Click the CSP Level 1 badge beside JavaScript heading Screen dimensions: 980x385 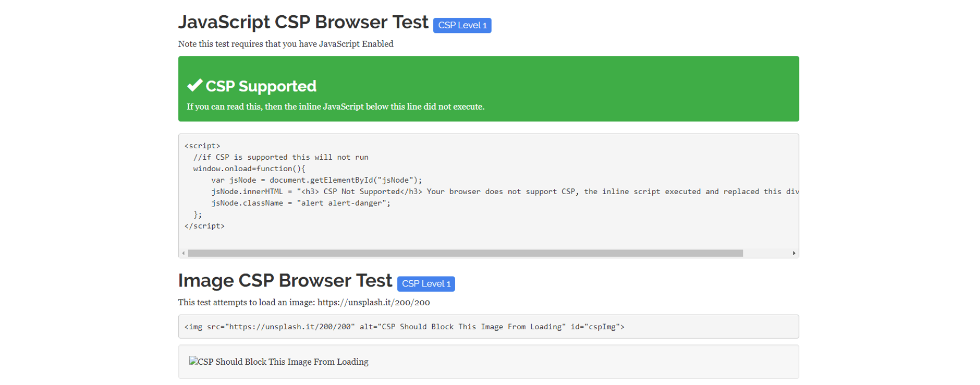462,25
